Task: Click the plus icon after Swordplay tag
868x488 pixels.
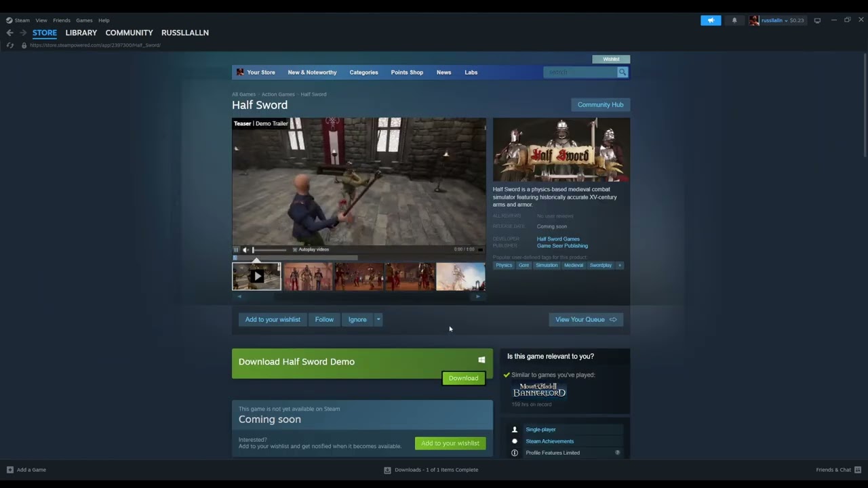Action: (x=619, y=265)
